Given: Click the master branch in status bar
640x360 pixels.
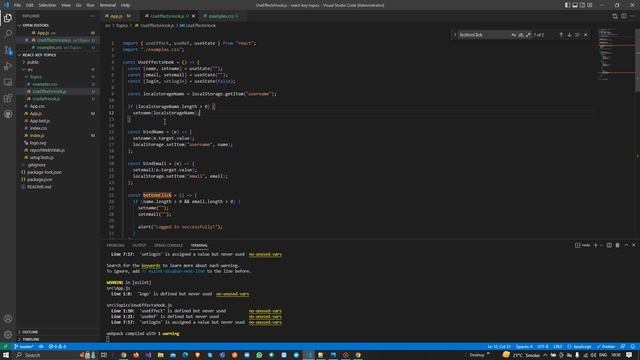Looking at the screenshot, I should [24, 347].
